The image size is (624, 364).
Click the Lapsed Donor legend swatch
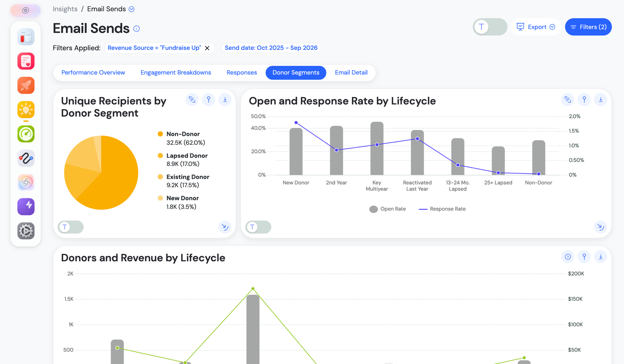click(160, 156)
